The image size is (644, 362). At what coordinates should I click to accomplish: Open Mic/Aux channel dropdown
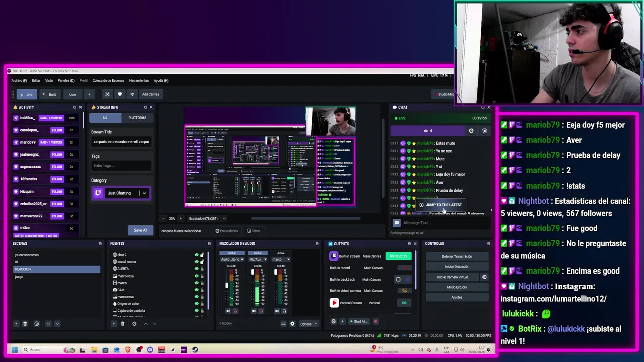(258, 259)
